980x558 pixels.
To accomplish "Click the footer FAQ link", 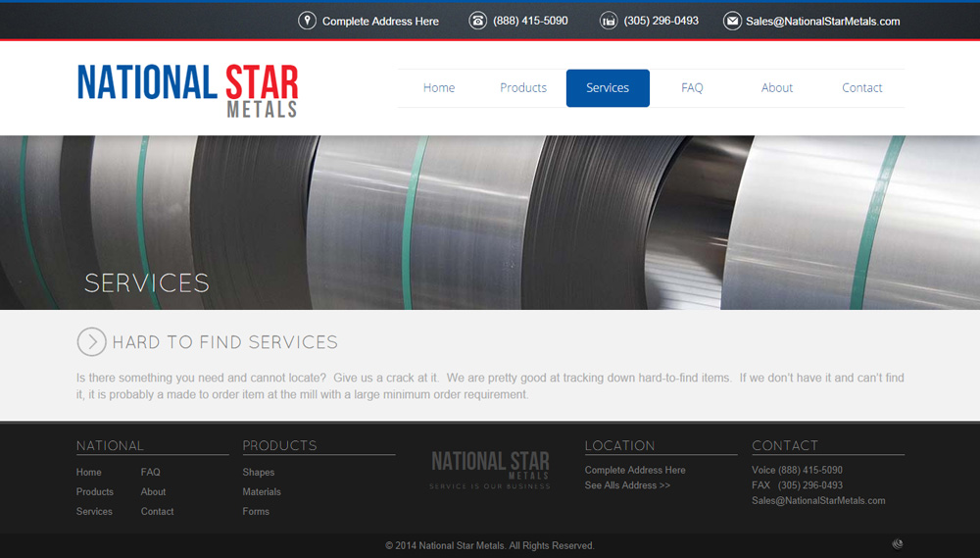I will point(151,473).
